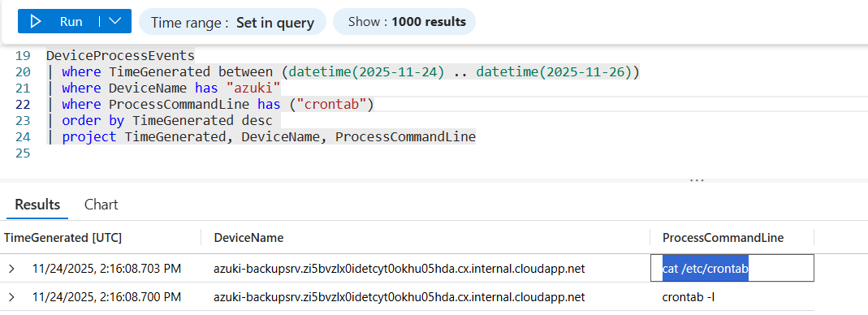
Task: Click the datetime(2025-11-24) value in line 20
Action: [x=366, y=71]
